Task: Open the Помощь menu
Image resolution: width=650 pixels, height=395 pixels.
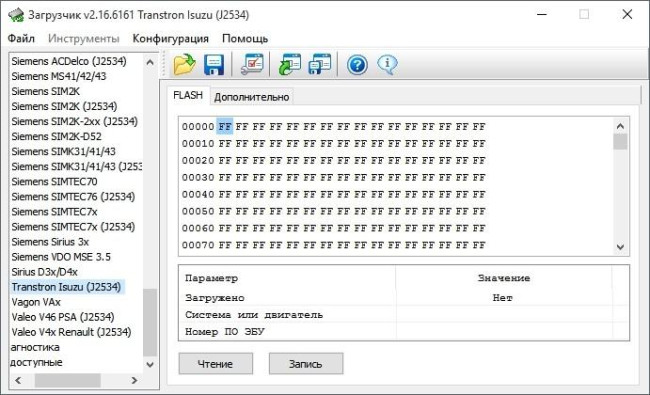Action: (x=245, y=39)
